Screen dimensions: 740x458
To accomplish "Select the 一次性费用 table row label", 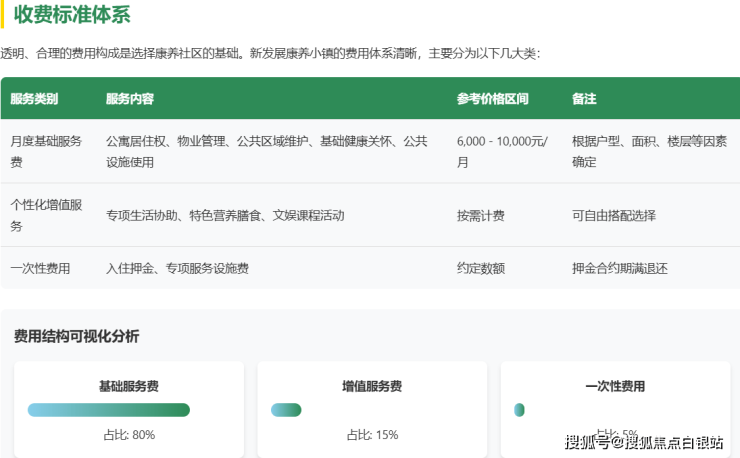I will tap(40, 268).
